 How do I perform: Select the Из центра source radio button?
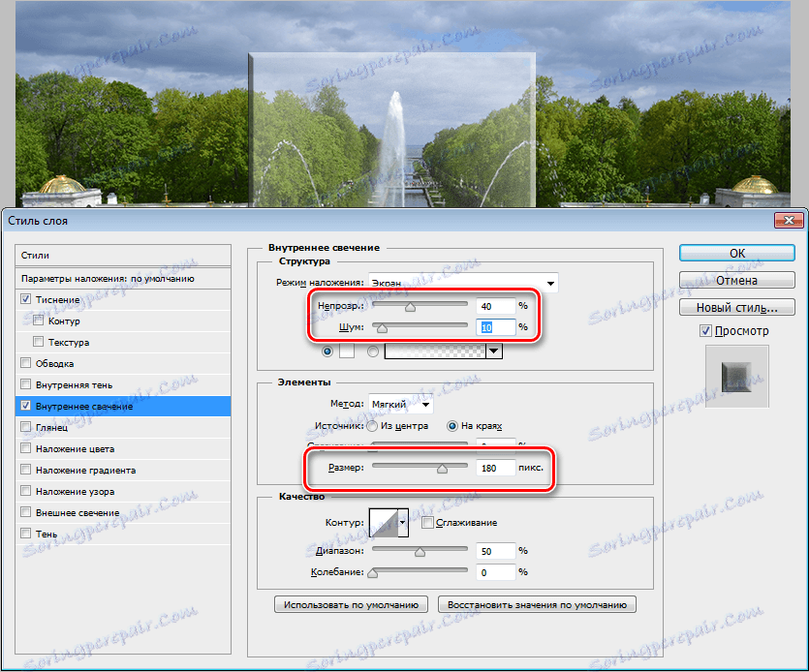pyautogui.click(x=372, y=426)
